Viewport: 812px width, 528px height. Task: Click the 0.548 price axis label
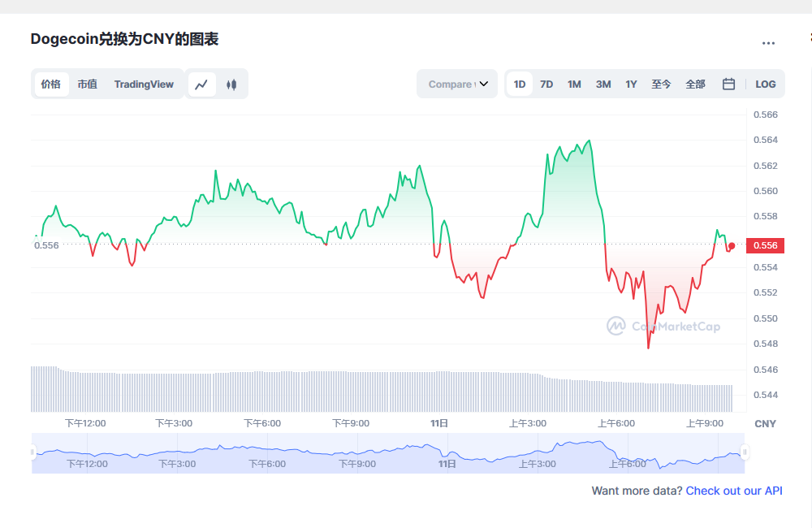[x=766, y=344]
